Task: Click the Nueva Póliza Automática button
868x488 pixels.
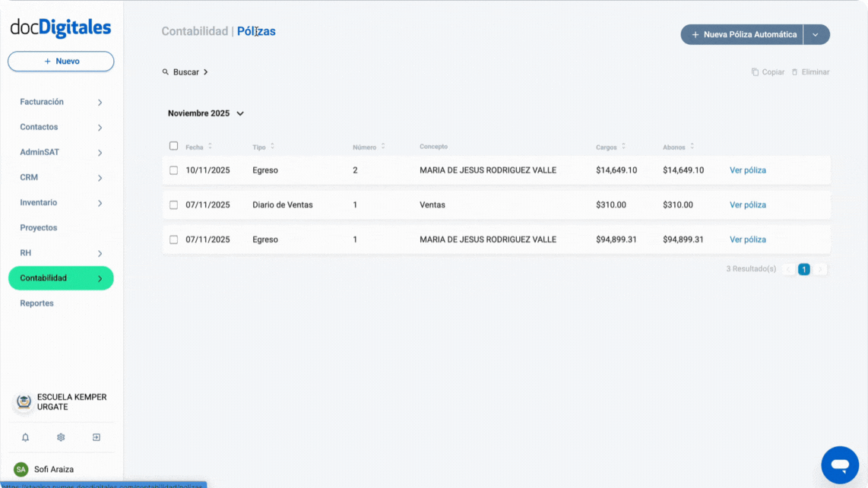Action: pos(741,34)
